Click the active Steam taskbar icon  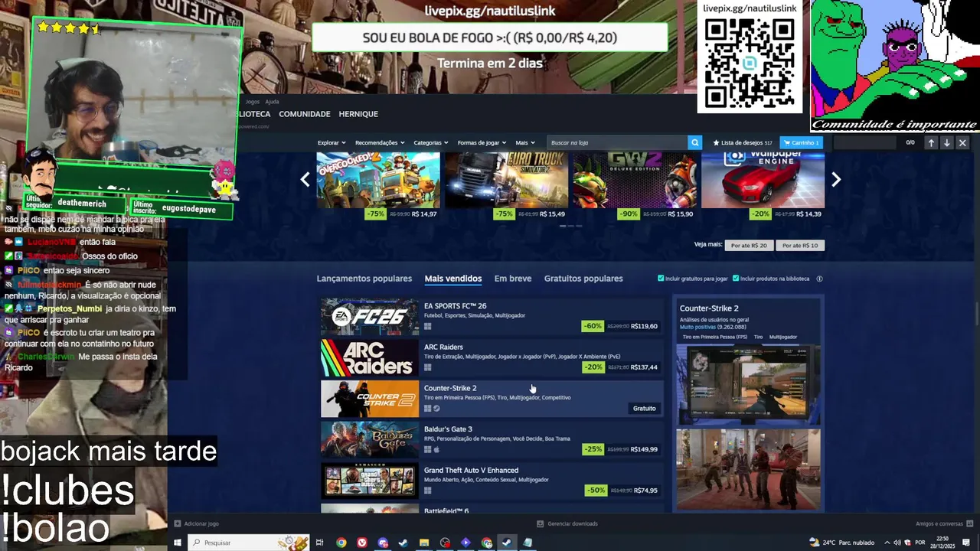point(506,543)
